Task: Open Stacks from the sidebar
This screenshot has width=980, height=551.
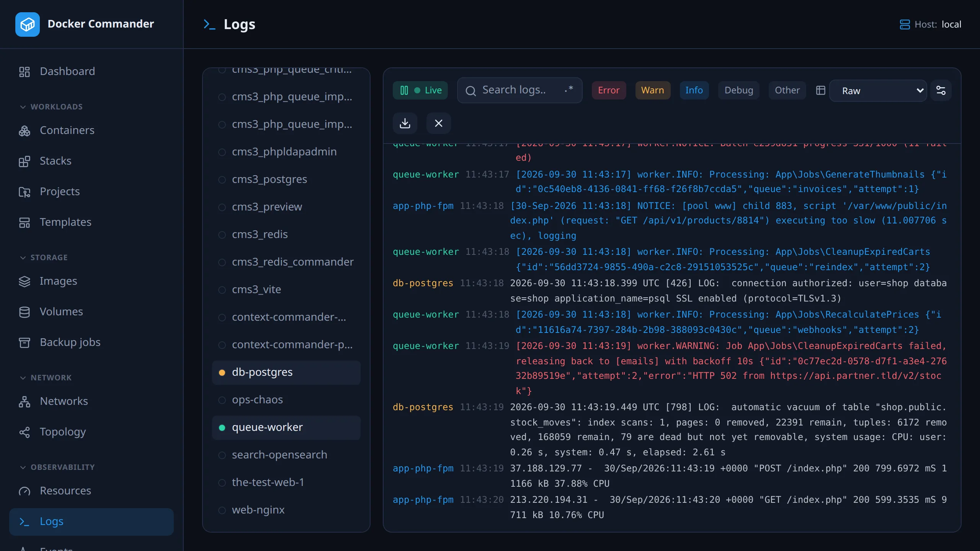Action: click(x=91, y=161)
